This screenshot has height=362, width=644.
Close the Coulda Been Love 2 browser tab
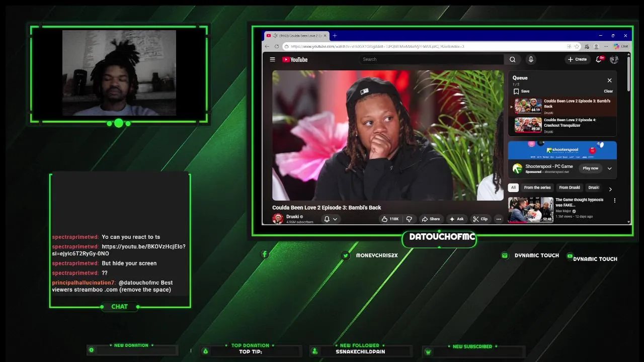click(325, 36)
